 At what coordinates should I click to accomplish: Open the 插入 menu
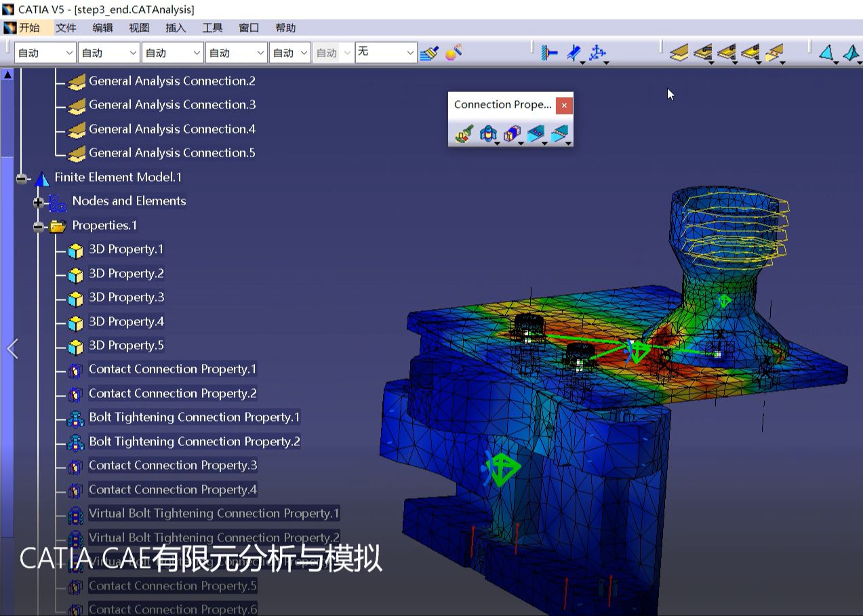[176, 28]
